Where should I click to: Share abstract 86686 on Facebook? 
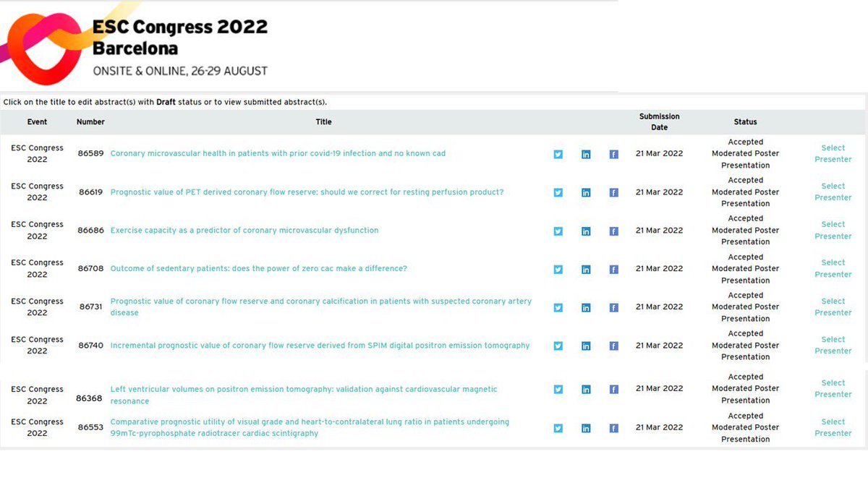pyautogui.click(x=613, y=231)
